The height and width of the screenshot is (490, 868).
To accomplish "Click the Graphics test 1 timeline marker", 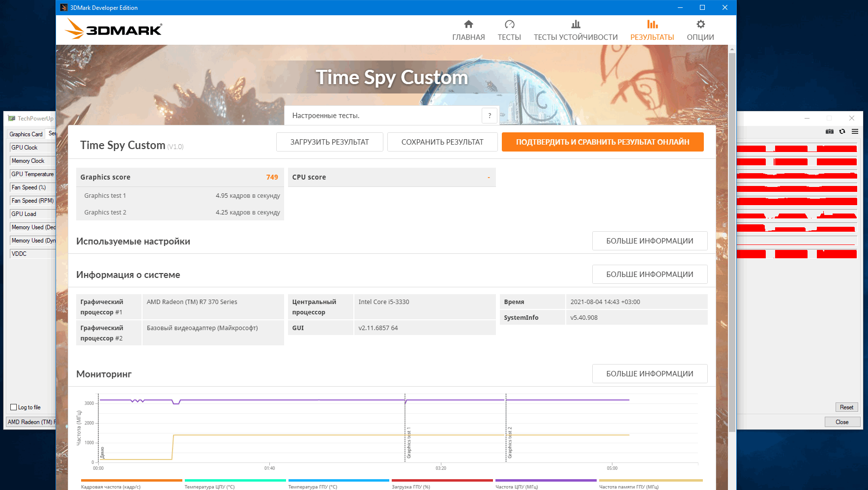I will point(408,443).
